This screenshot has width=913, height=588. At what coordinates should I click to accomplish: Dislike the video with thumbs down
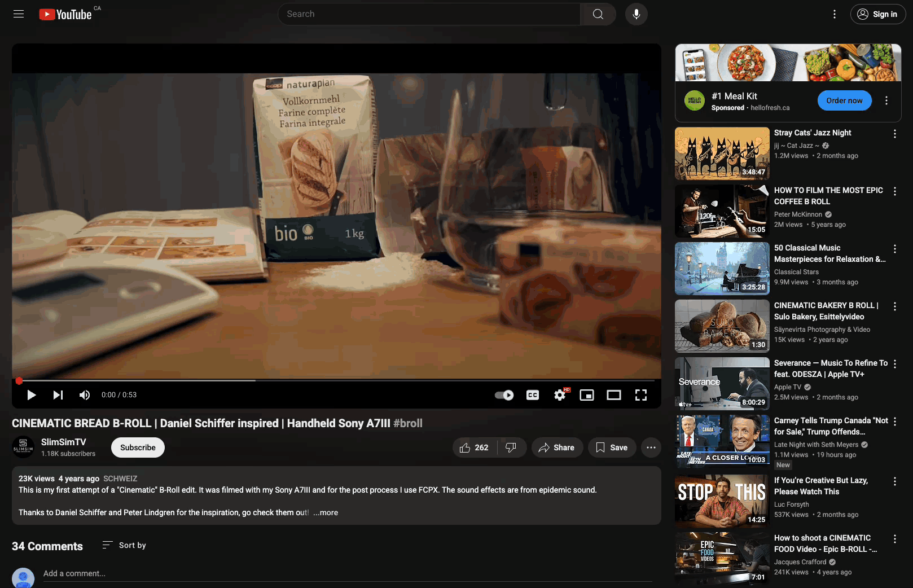[511, 447]
